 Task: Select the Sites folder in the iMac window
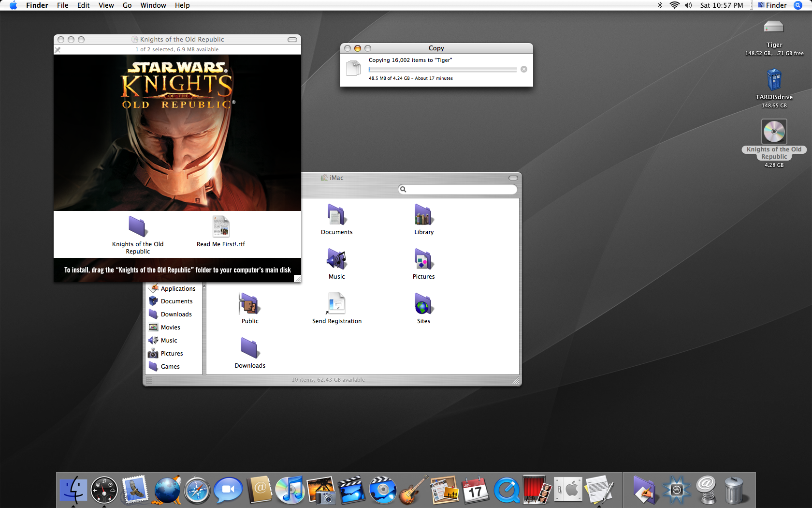(x=424, y=303)
